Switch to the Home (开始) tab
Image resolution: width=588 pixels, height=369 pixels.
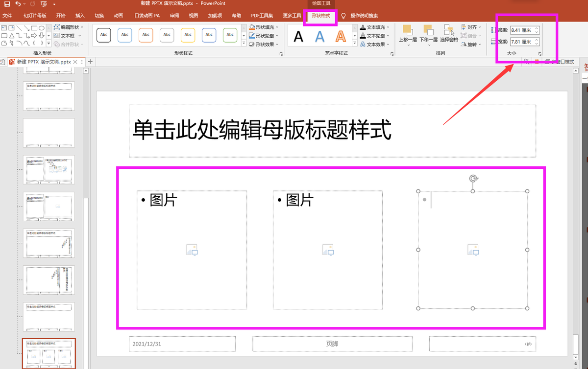61,16
